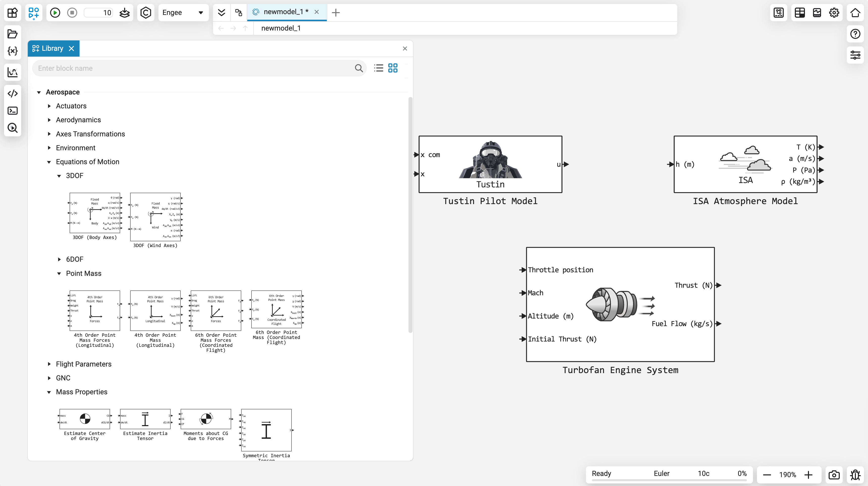
Task: Switch library to grid view
Action: [x=393, y=68]
